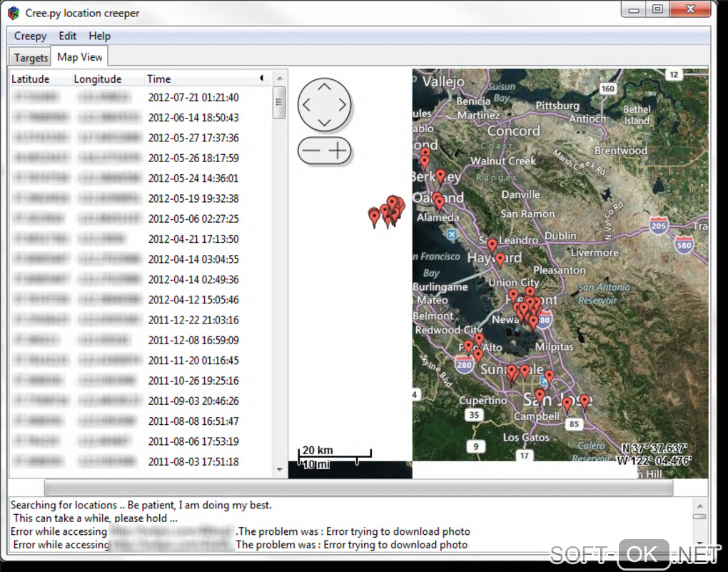
Task: Click the location list scroll down arrow
Action: point(280,469)
